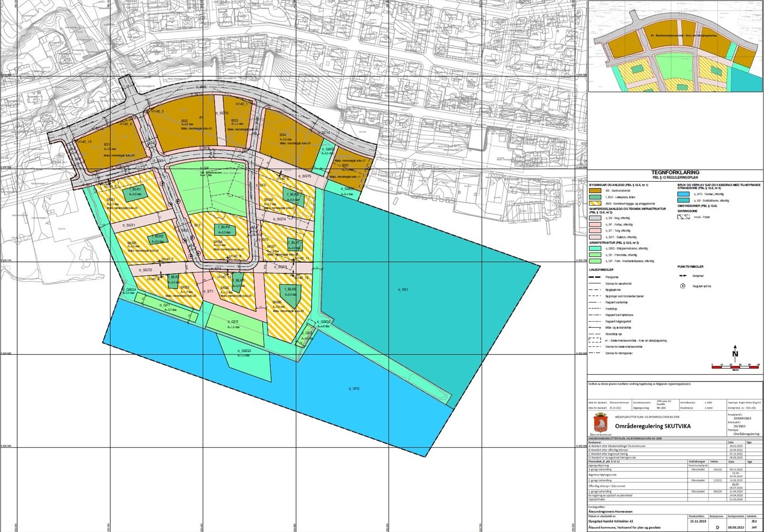This screenshot has width=764, height=532.
Task: Click the BKB1 zone label
Action: tap(111, 199)
